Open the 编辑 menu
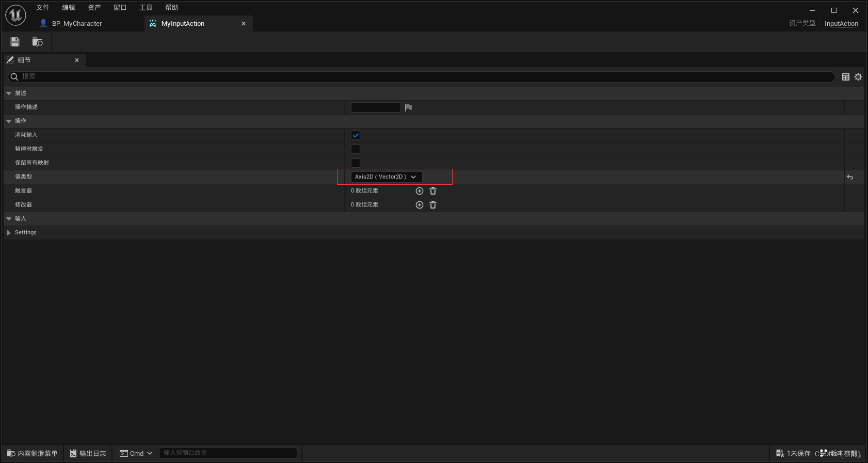Viewport: 868px width, 463px height. [x=69, y=7]
